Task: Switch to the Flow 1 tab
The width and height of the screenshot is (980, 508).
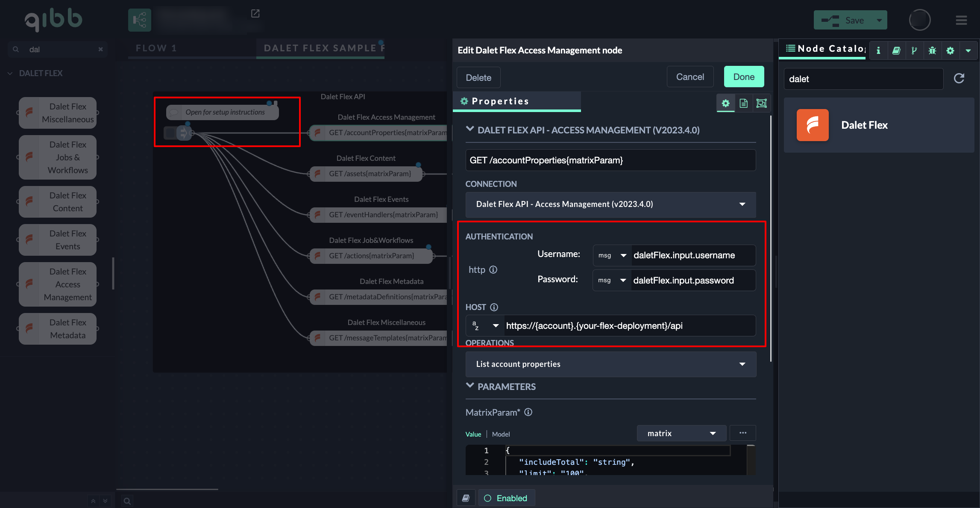Action: (x=156, y=48)
